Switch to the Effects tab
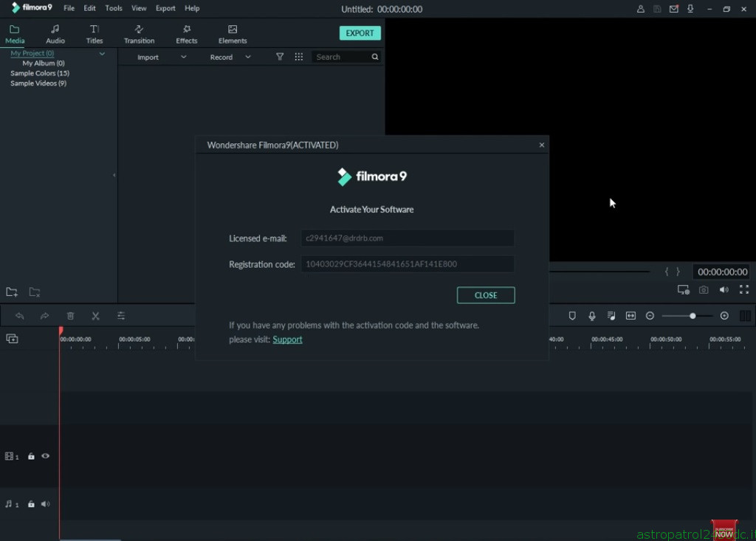The height and width of the screenshot is (541, 756). click(x=187, y=34)
